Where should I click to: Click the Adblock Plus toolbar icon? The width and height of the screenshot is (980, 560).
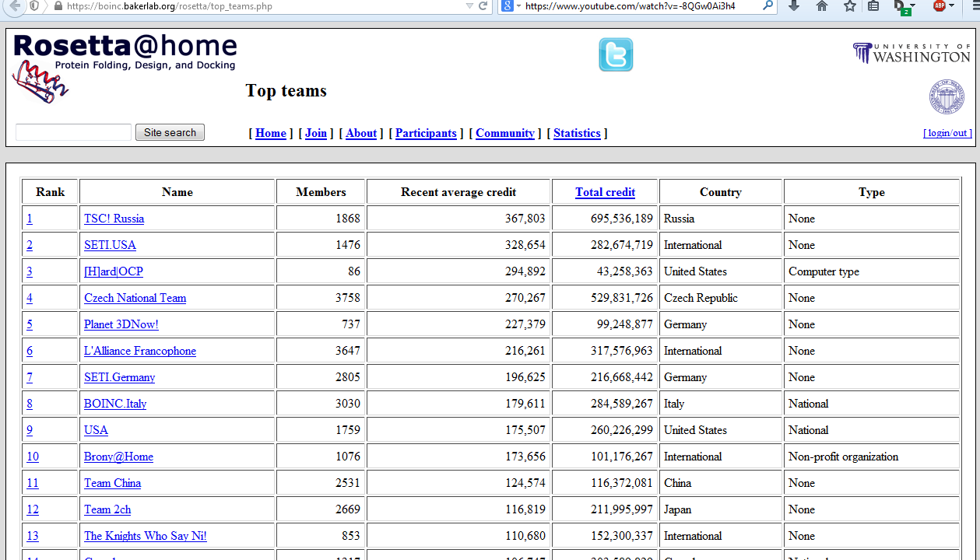coord(939,6)
